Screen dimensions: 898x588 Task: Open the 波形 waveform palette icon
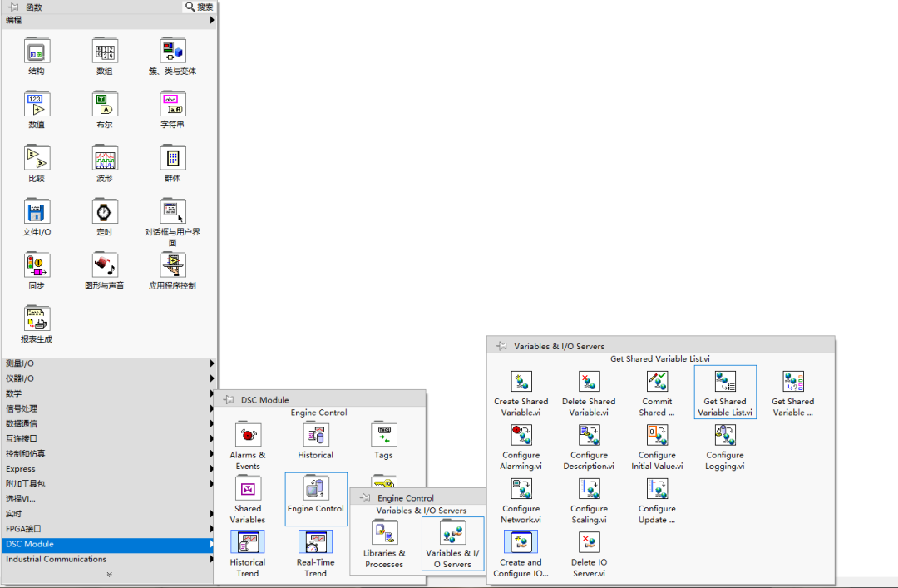click(x=105, y=158)
